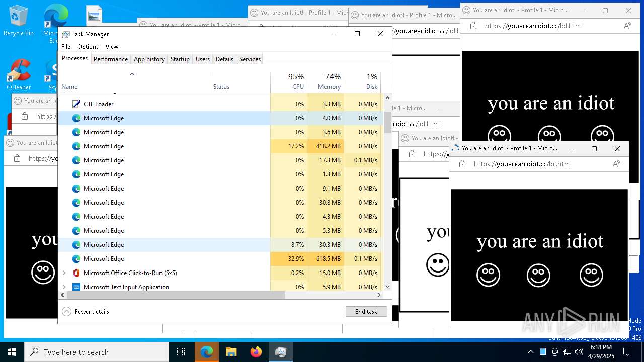Click the Microsoft Edge taskbar icon

point(207,352)
